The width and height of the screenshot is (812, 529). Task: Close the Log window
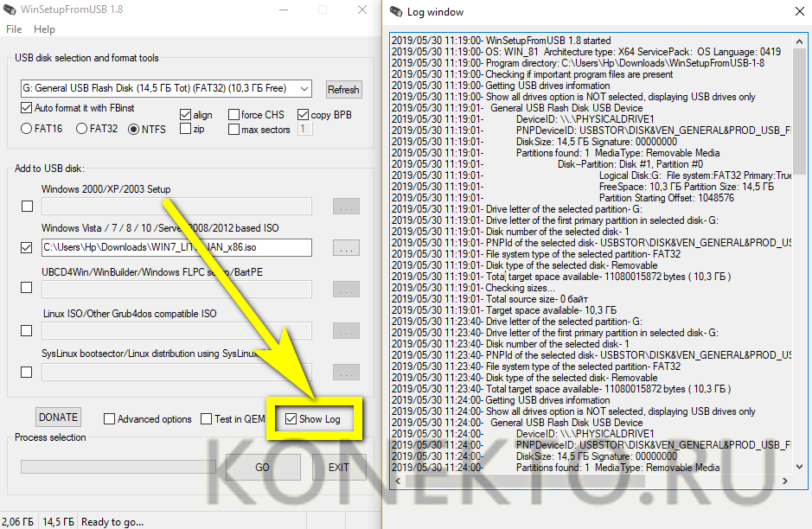(x=800, y=11)
